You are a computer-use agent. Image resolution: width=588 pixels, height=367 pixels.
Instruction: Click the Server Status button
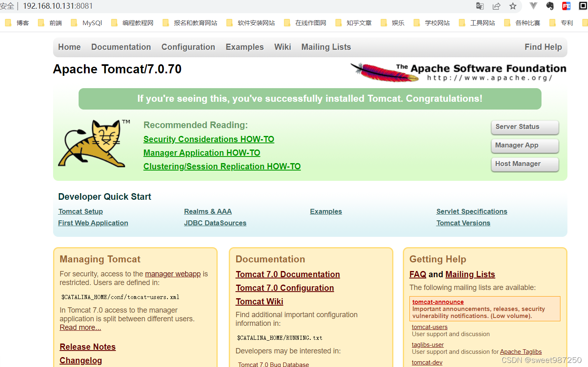(x=525, y=127)
